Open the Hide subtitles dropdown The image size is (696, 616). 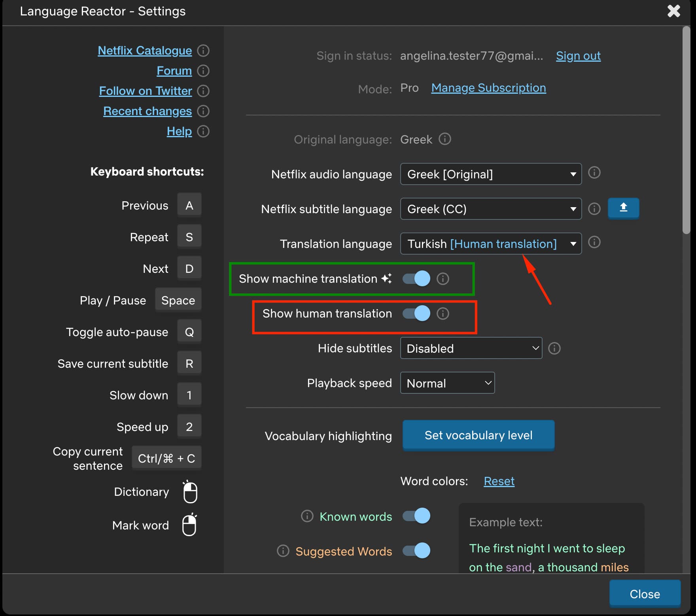tap(471, 348)
